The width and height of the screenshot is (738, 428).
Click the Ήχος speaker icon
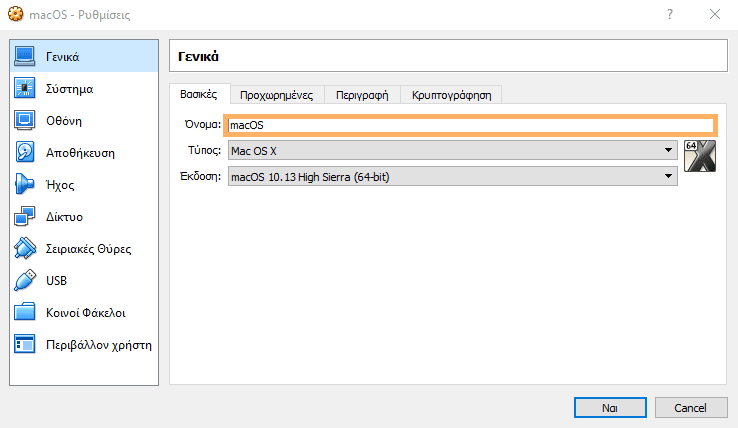point(24,184)
